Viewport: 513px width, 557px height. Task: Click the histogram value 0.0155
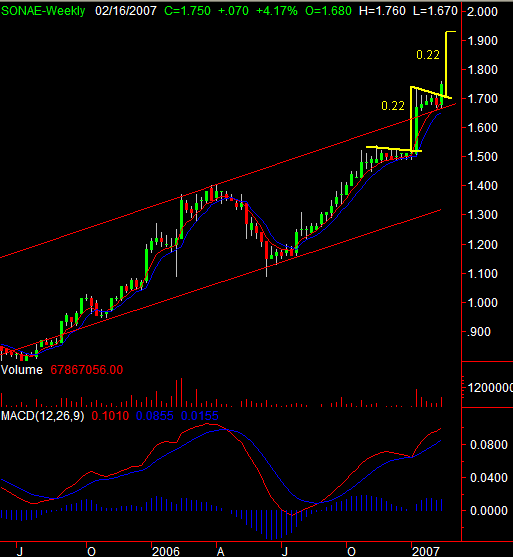tap(199, 416)
